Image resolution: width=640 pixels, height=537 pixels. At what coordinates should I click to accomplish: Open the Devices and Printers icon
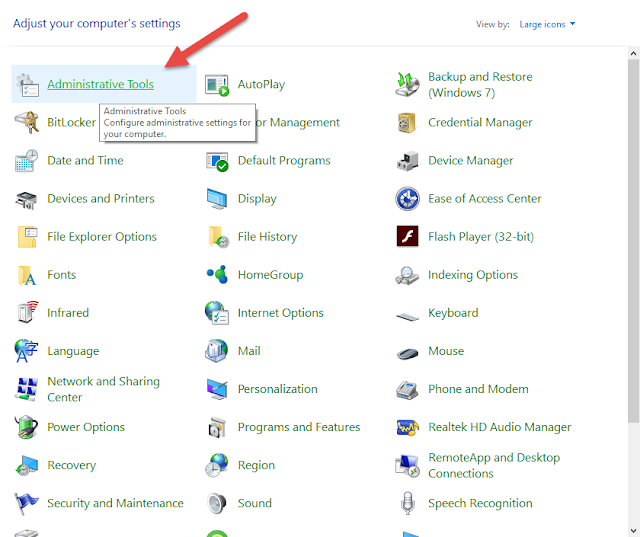tap(27, 199)
